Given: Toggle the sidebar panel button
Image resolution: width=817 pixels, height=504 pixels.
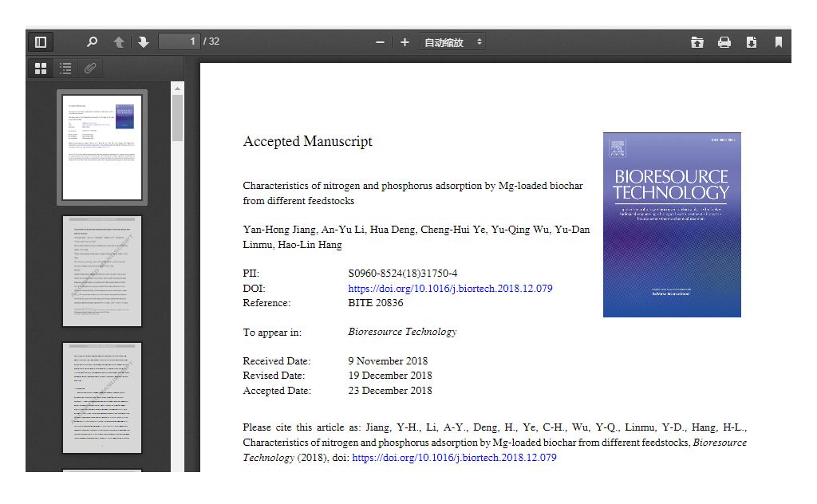Looking at the screenshot, I should [41, 42].
